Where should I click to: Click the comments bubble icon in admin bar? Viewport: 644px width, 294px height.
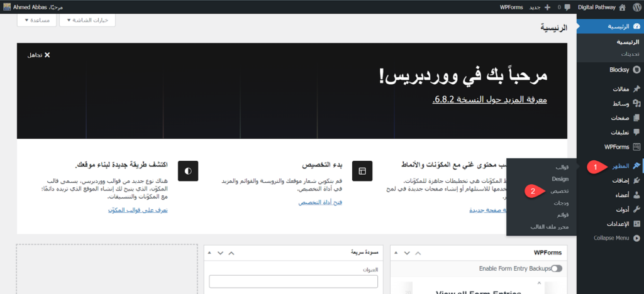[x=567, y=7]
